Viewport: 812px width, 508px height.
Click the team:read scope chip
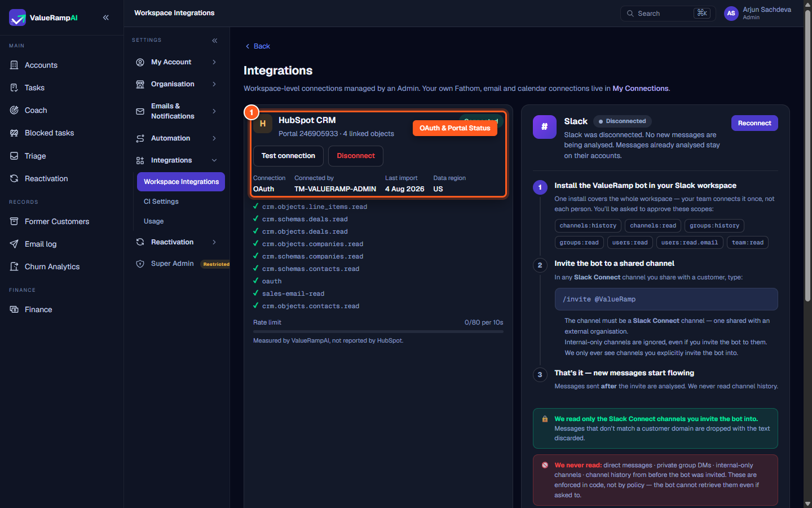click(748, 243)
